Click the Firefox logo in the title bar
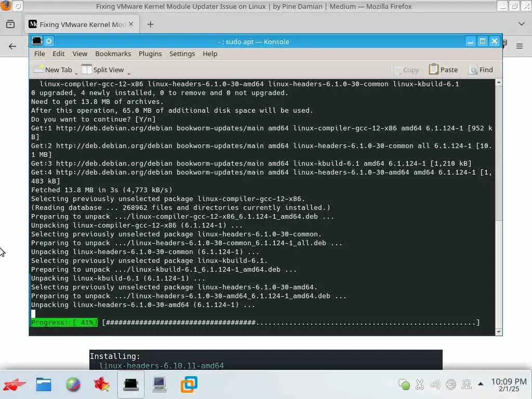This screenshot has height=399, width=532. (x=5, y=6)
